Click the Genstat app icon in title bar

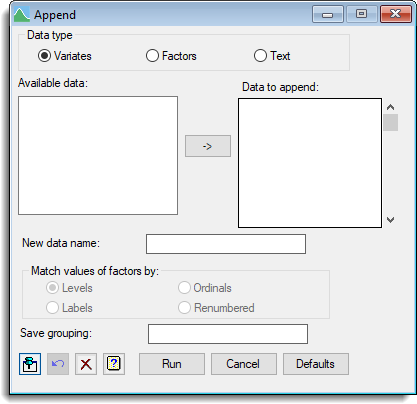(22, 15)
